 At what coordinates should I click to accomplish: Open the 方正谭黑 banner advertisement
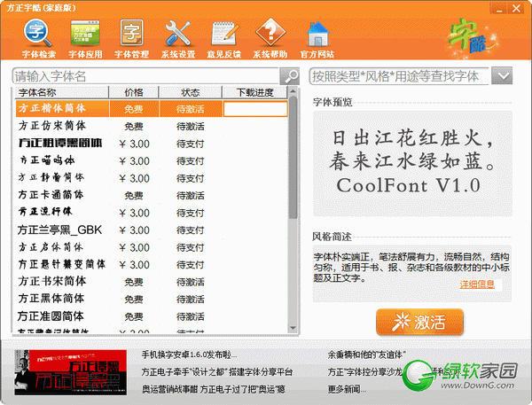click(71, 372)
